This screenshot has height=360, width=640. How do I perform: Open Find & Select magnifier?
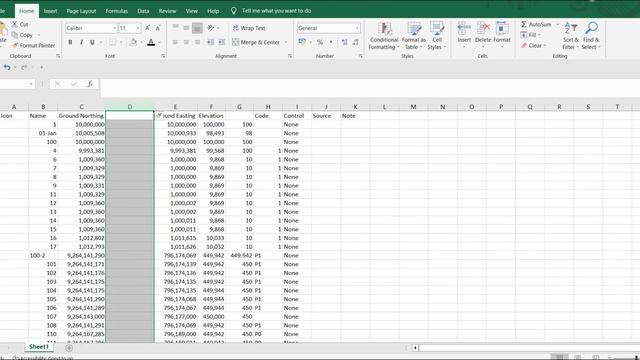(591, 36)
